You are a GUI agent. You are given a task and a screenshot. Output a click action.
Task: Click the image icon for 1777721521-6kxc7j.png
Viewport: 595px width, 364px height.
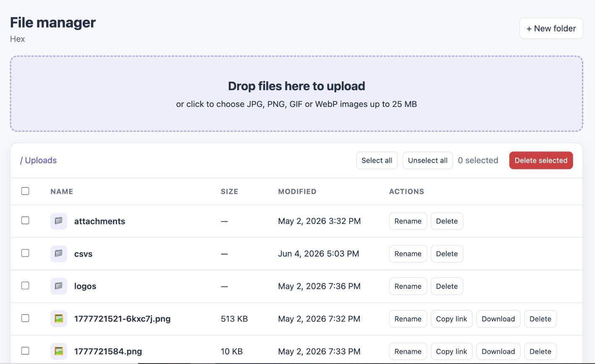(59, 319)
